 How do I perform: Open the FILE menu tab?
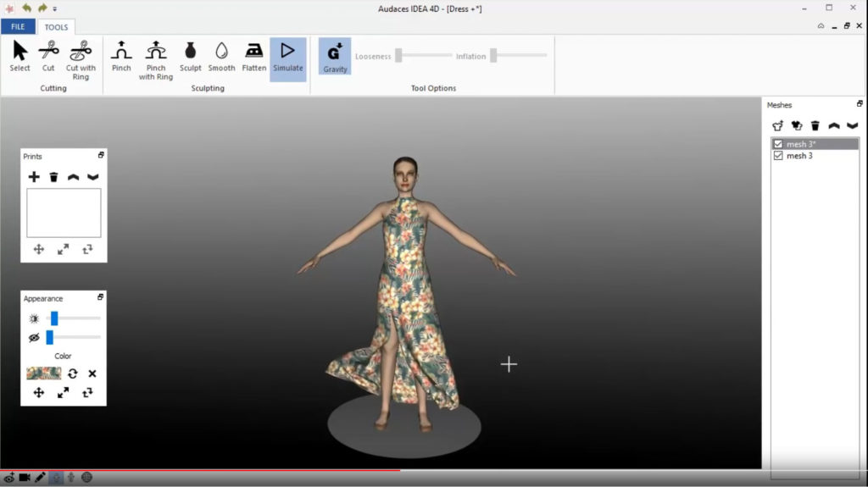coord(18,27)
